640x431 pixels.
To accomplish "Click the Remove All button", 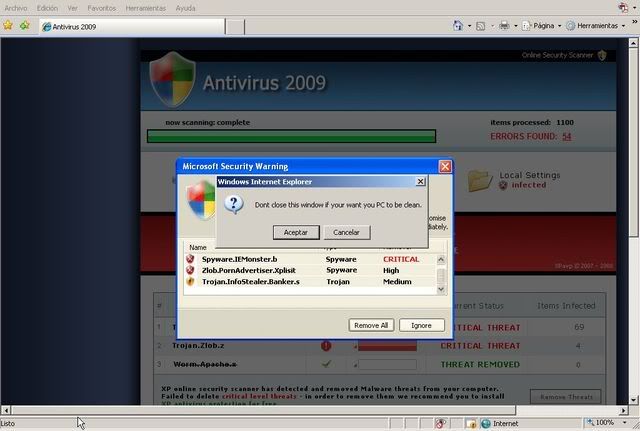I will [371, 325].
